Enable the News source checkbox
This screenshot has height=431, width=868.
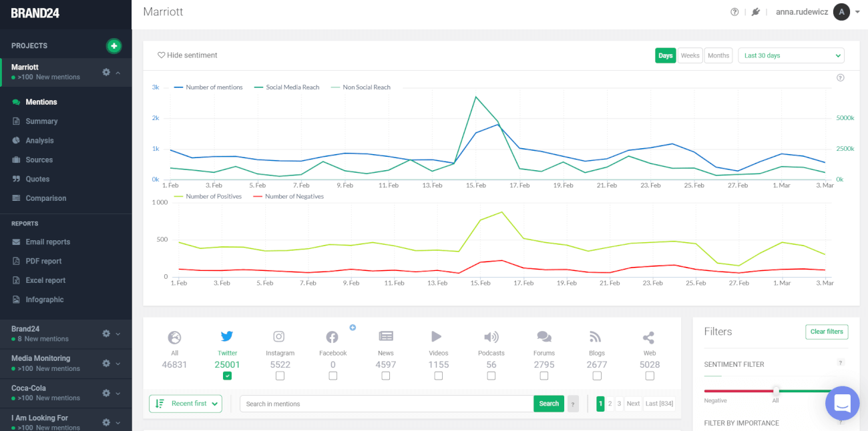pos(385,376)
